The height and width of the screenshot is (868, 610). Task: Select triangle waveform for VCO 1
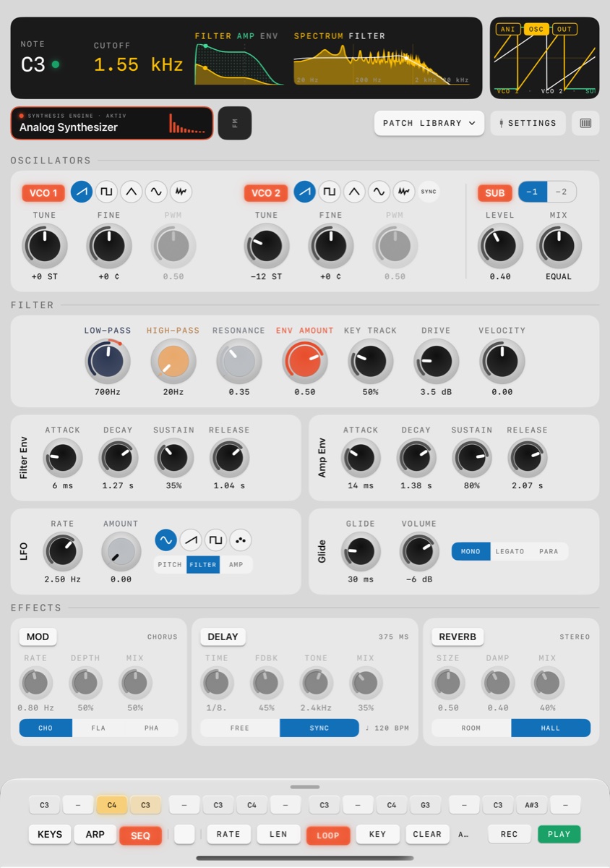click(x=131, y=192)
